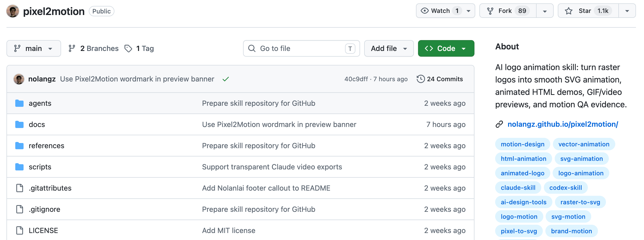644x240 pixels.
Task: Click the nolangz avatar in the commit bar
Action: coord(19,79)
